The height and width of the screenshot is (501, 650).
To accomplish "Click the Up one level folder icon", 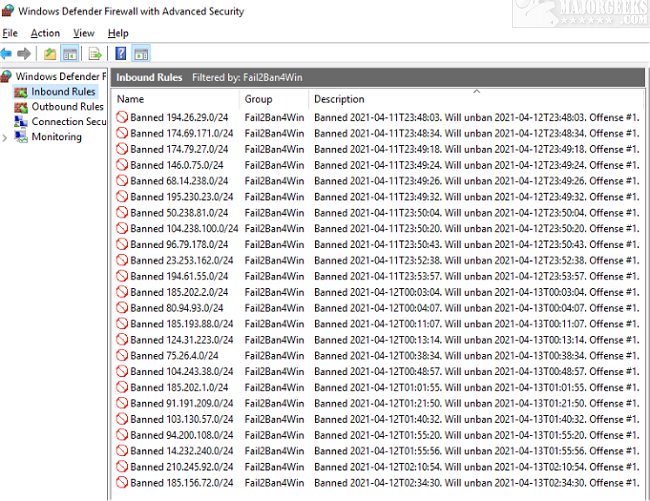I will pyautogui.click(x=50, y=53).
